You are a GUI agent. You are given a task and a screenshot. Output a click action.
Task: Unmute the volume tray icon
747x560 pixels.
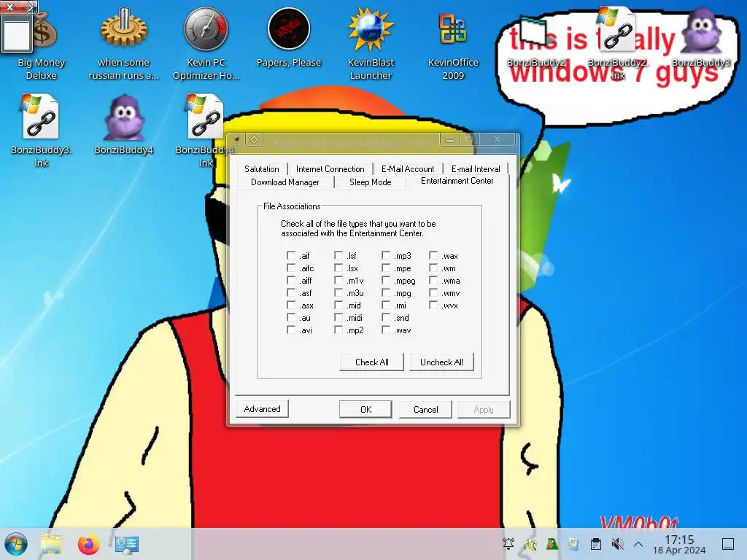tap(617, 543)
